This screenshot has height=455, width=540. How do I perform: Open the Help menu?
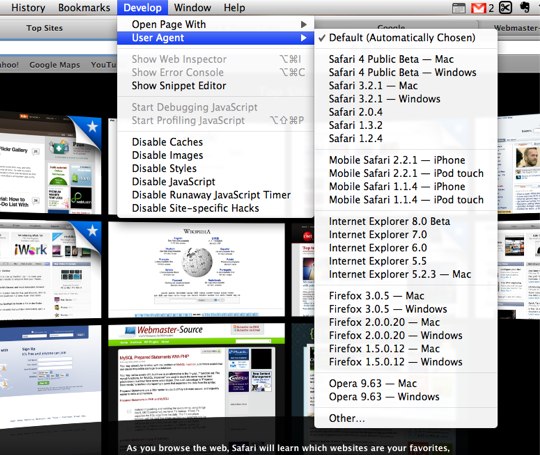(x=234, y=8)
